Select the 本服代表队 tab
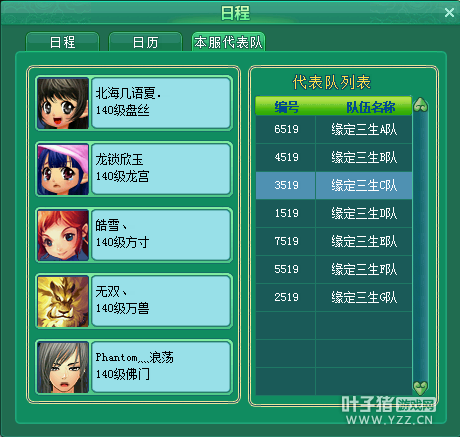Image resolution: width=460 pixels, height=437 pixels. click(x=228, y=42)
